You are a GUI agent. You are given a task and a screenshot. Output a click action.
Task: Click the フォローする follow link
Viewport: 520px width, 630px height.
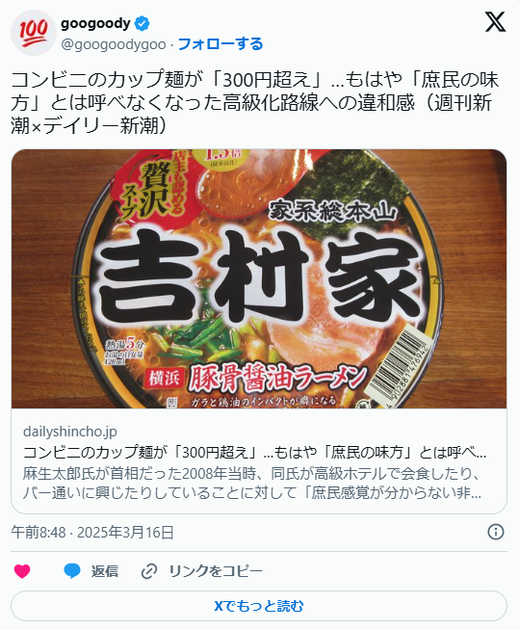pyautogui.click(x=220, y=44)
